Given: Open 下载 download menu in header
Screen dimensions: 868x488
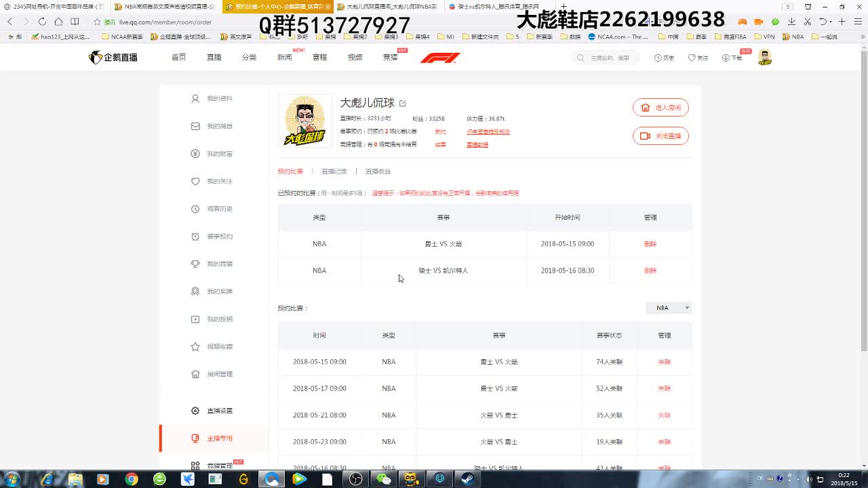Looking at the screenshot, I should coord(732,58).
